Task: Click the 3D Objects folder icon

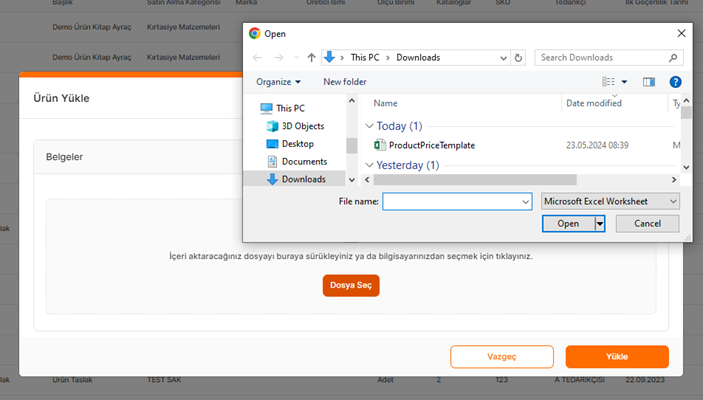Action: point(272,126)
